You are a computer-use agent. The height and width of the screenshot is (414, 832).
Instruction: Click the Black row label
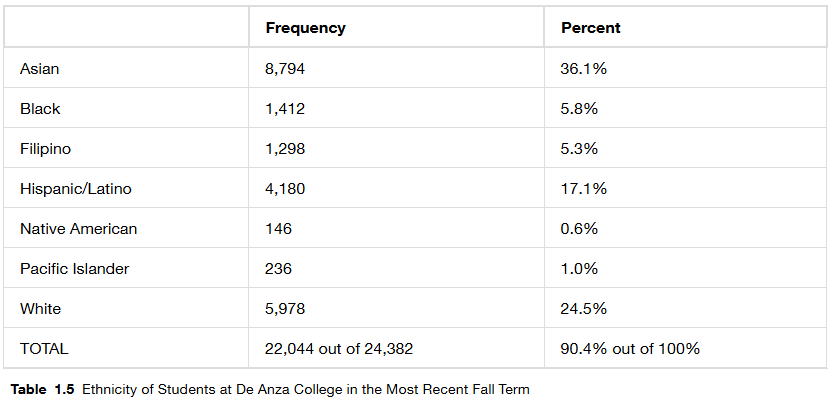coord(40,109)
